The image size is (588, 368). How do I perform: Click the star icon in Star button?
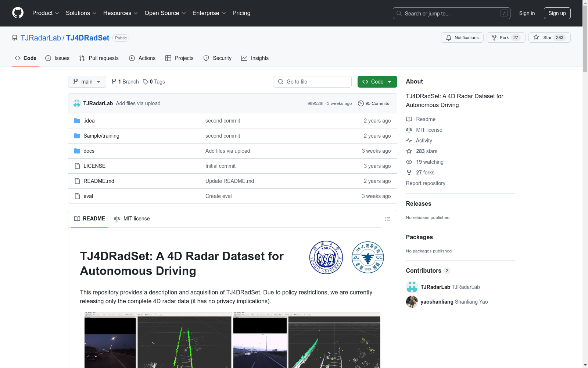pyautogui.click(x=536, y=38)
